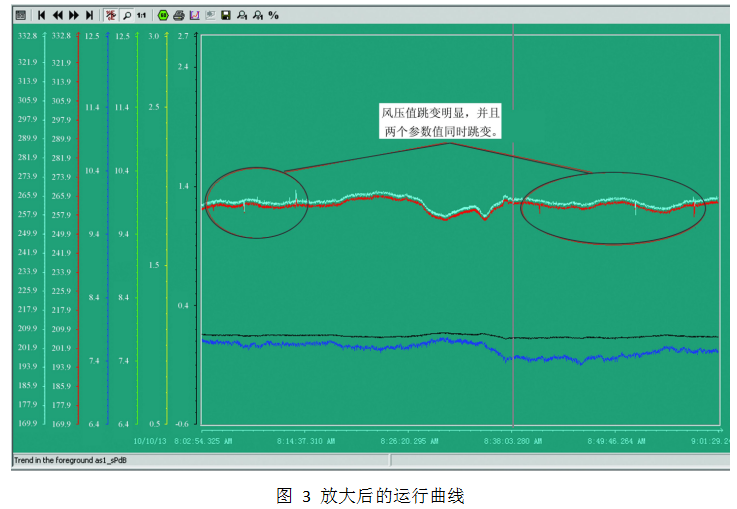Image resolution: width=737 pixels, height=509 pixels.
Task: Step back to the previous data record
Action: (58, 15)
